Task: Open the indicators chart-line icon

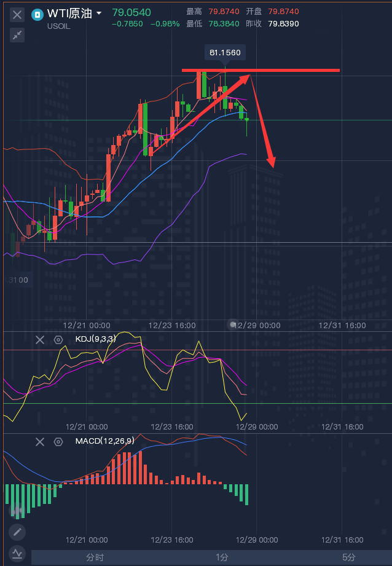Action: coord(17,553)
